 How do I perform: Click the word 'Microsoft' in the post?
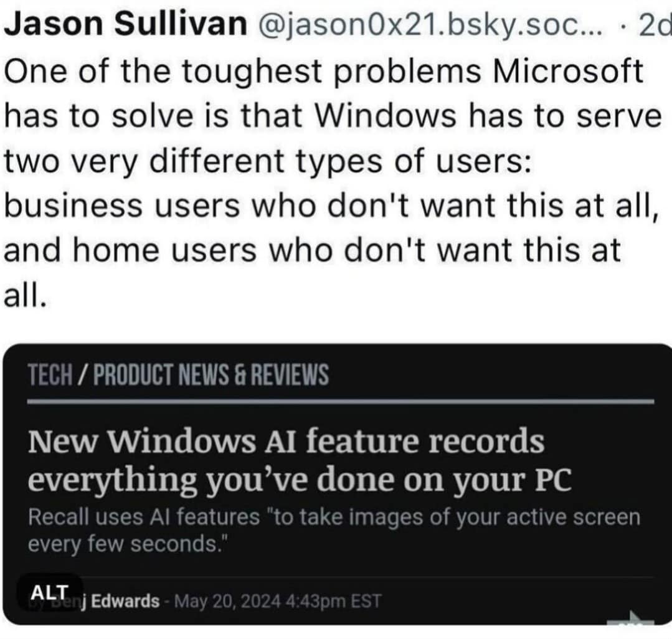(x=567, y=72)
